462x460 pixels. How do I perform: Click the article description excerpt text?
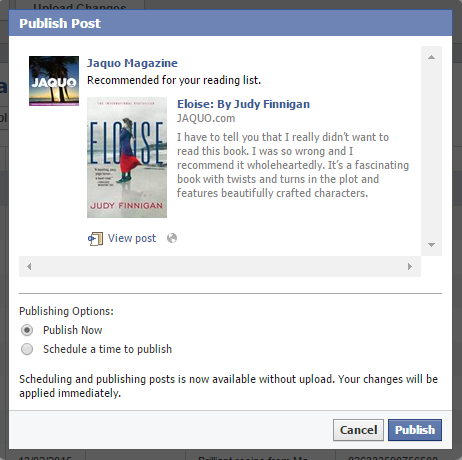click(x=293, y=165)
